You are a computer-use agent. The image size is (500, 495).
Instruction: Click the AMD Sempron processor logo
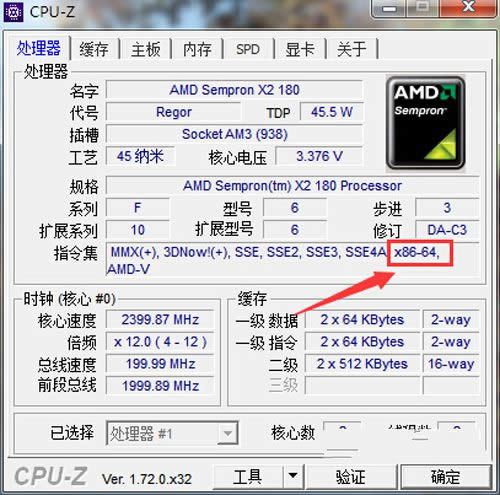click(425, 123)
